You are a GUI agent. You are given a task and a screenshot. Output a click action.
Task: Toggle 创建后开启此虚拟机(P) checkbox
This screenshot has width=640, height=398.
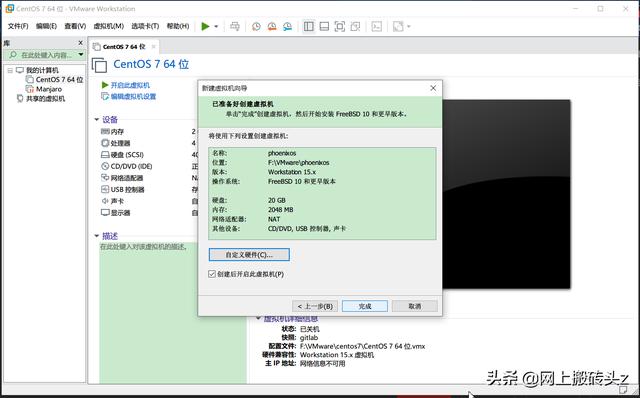(x=212, y=274)
